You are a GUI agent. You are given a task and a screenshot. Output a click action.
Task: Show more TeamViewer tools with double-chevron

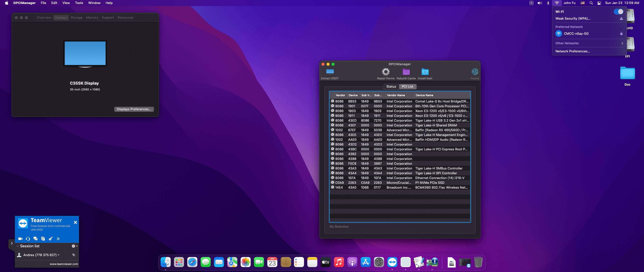coord(58,239)
